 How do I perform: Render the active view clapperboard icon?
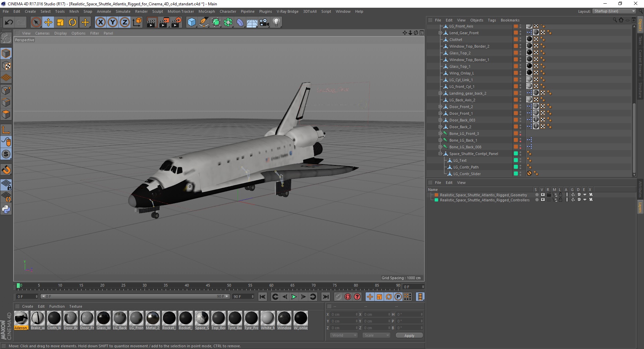(x=152, y=22)
